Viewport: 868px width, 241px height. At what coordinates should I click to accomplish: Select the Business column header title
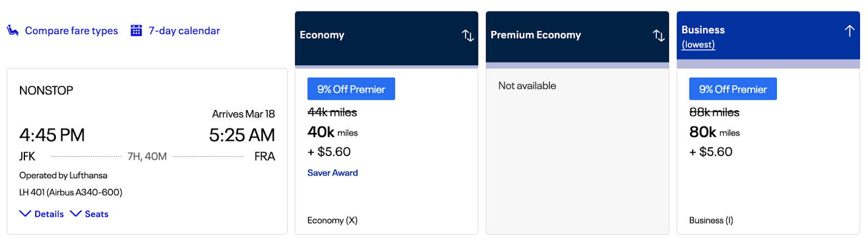tap(703, 30)
